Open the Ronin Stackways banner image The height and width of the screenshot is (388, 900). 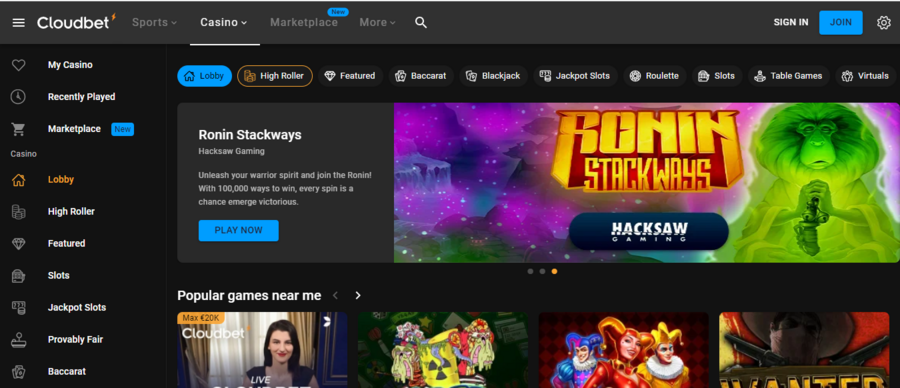(x=646, y=183)
